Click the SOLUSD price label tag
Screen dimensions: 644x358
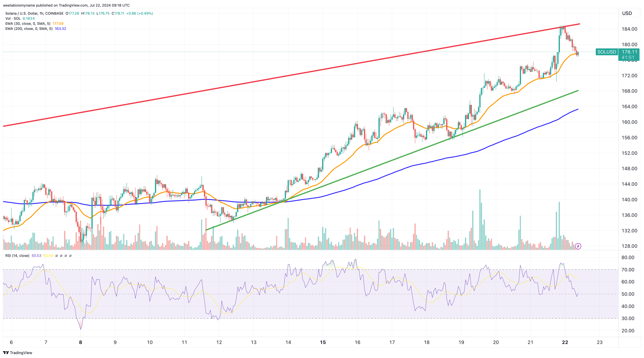tap(606, 52)
